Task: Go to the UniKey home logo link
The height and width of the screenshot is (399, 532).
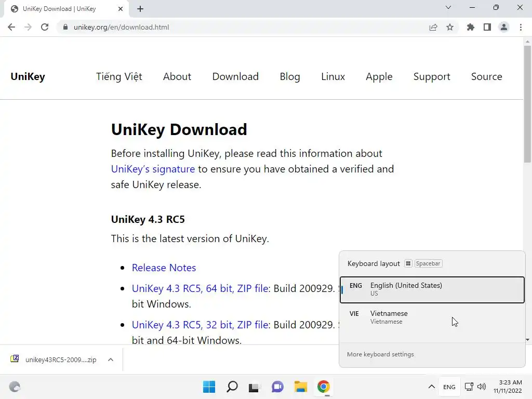Action: pyautogui.click(x=28, y=76)
